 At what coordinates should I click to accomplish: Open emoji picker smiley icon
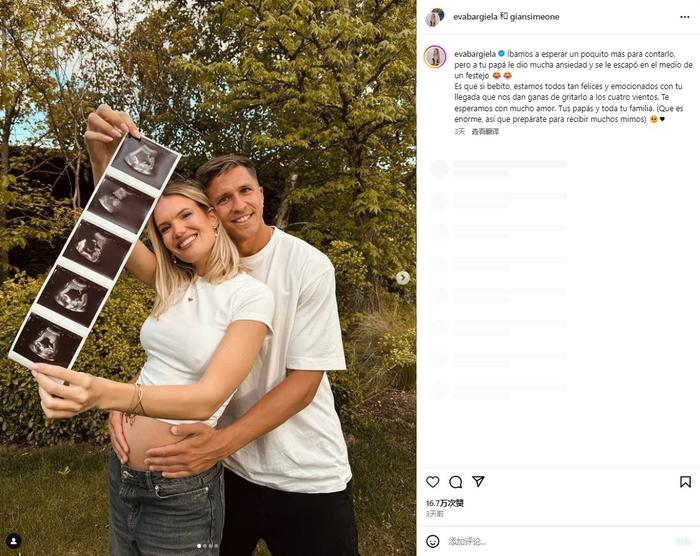433,541
